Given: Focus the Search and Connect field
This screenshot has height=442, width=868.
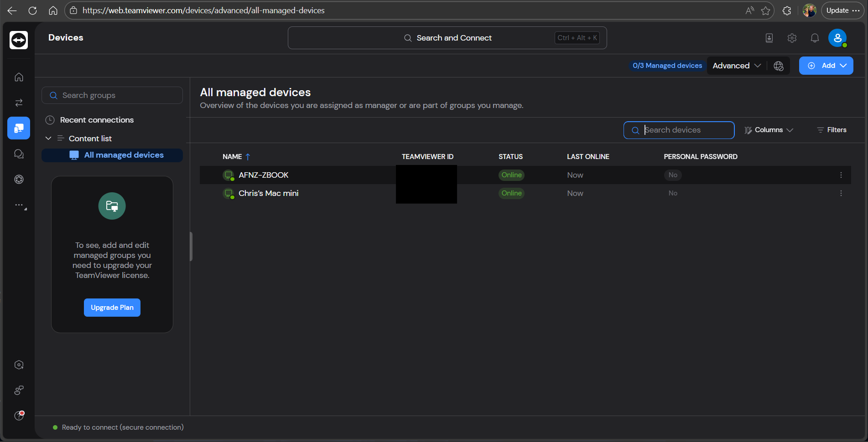Looking at the screenshot, I should tap(447, 38).
